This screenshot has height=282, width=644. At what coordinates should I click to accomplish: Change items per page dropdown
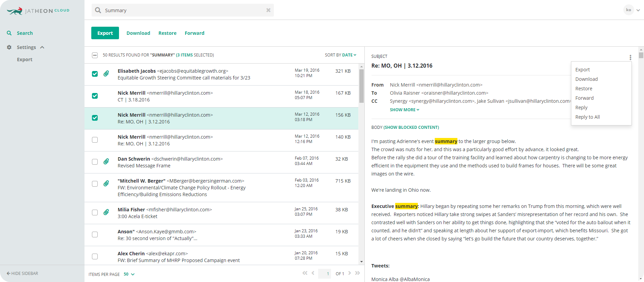[129, 274]
